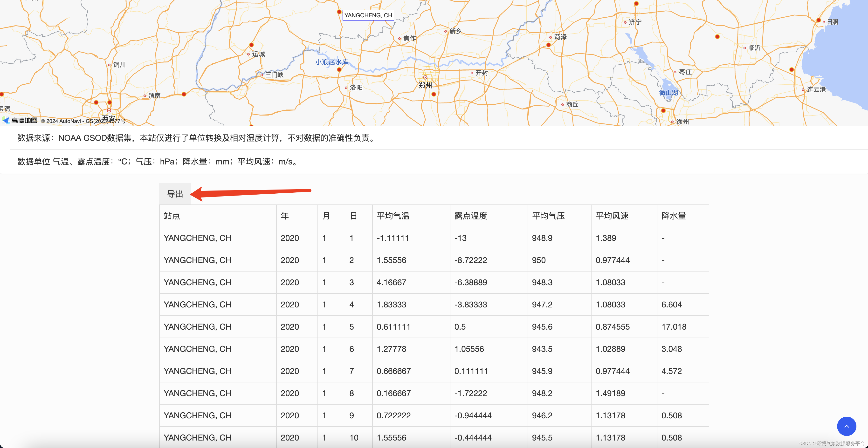
Task: Click the 导出 export button
Action: 175,194
